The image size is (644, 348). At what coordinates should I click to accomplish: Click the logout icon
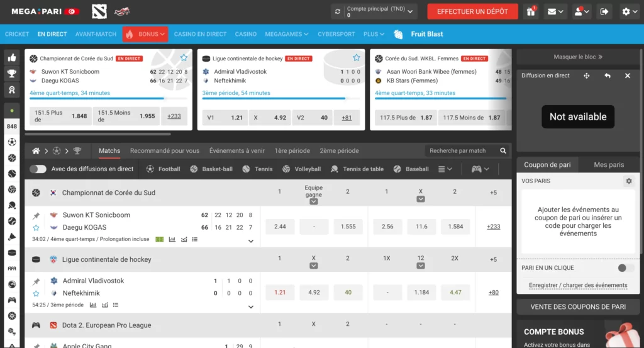click(x=604, y=11)
